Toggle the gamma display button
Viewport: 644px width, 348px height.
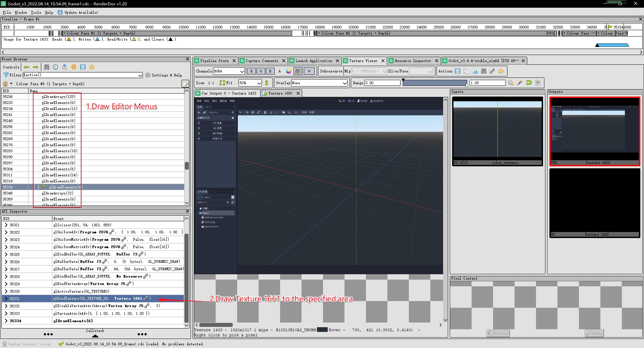(x=309, y=71)
